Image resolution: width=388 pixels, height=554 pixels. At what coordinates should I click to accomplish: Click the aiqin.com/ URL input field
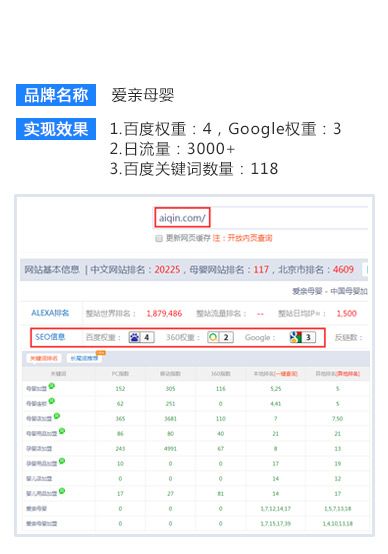(x=261, y=218)
